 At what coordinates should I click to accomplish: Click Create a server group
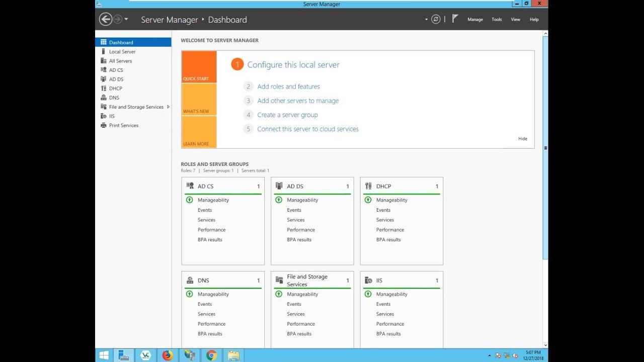(287, 115)
